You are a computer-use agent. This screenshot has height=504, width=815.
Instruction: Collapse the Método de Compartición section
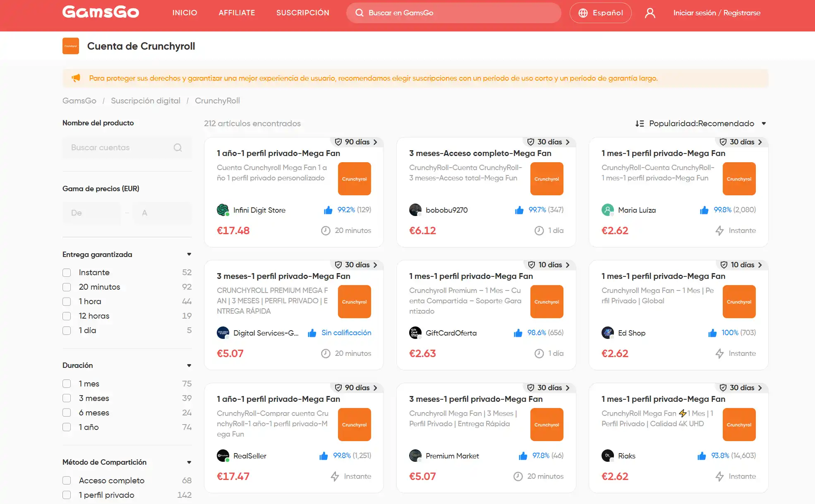pos(189,462)
